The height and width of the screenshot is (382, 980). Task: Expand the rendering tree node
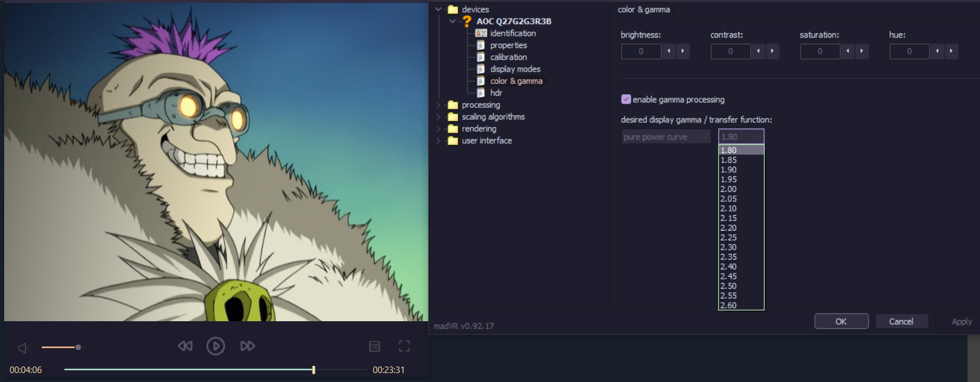coord(438,129)
